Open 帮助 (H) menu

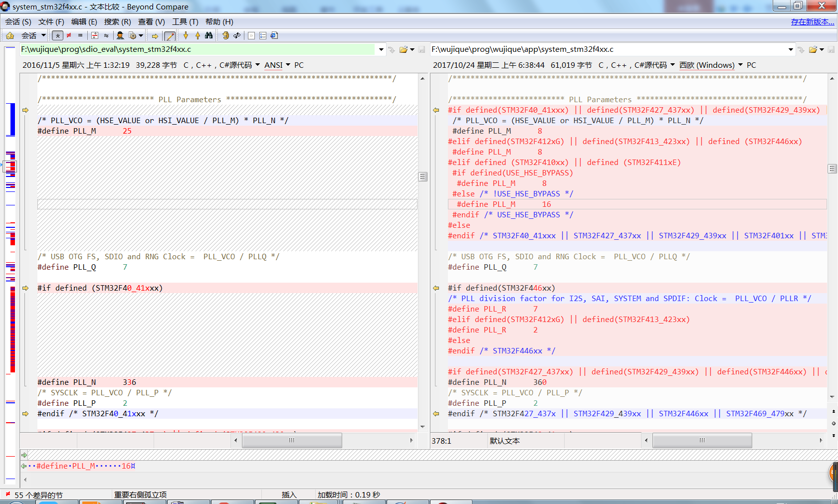219,22
